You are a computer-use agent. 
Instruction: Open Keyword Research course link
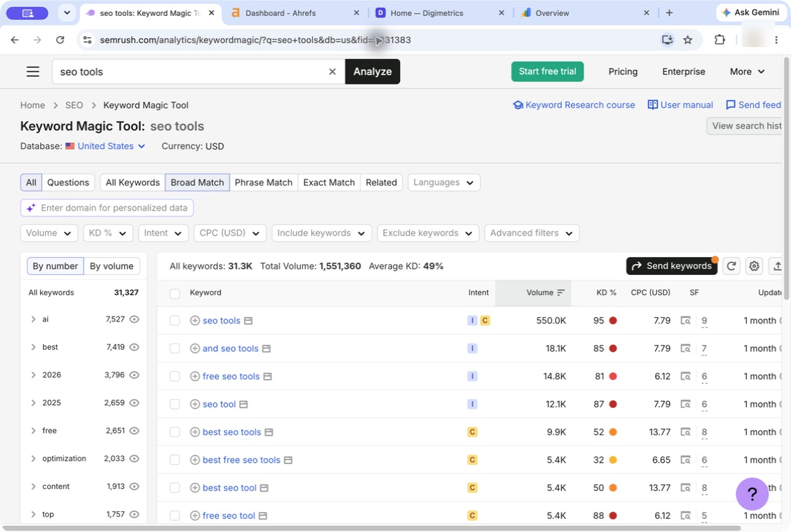(x=574, y=105)
